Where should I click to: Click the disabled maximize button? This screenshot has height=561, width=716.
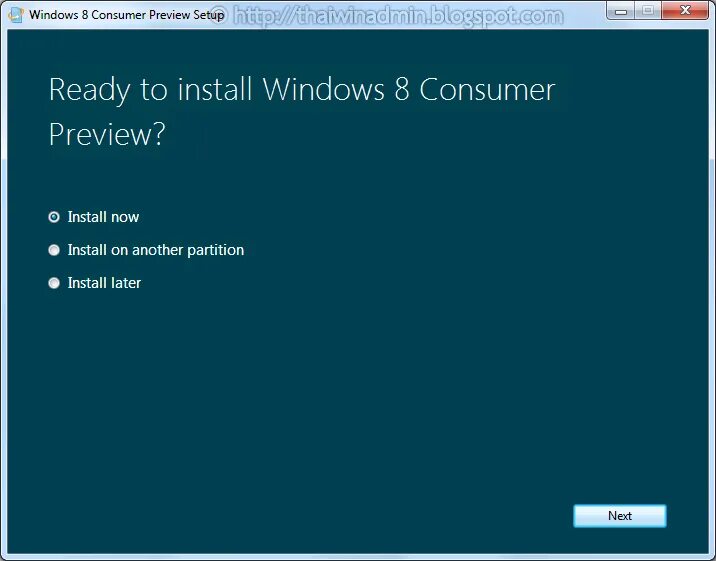click(x=648, y=10)
